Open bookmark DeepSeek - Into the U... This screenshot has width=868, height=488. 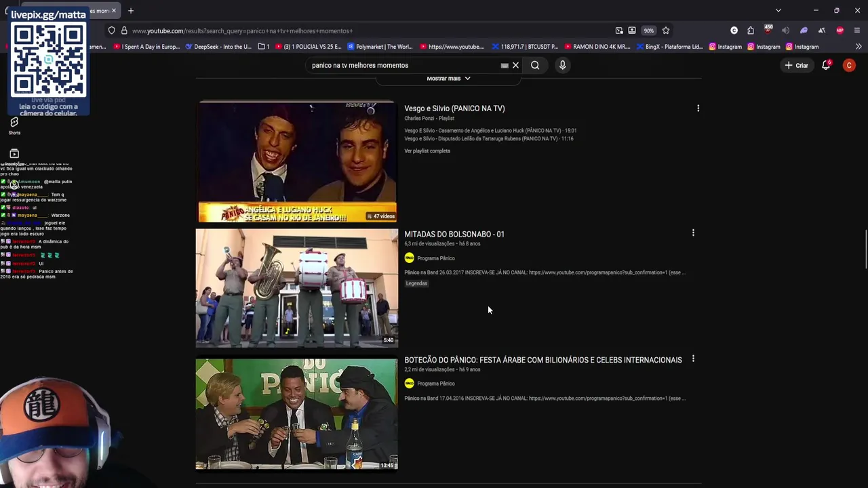(x=218, y=47)
